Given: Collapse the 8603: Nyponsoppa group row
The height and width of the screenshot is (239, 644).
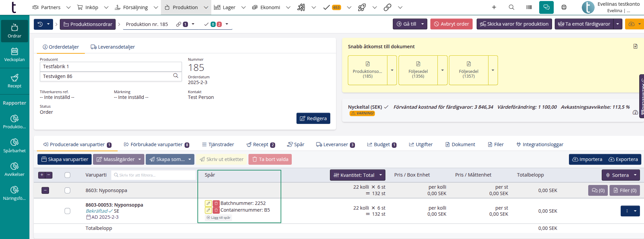Looking at the screenshot, I should coord(45,190).
